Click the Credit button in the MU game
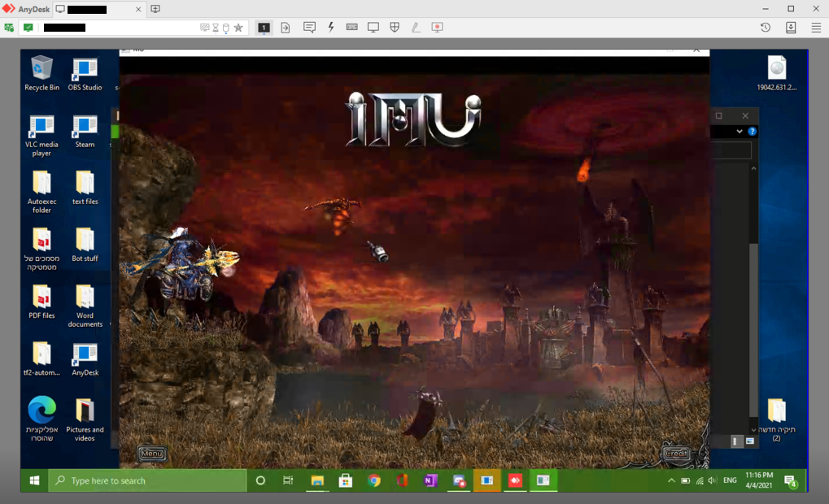829x504 pixels. [676, 454]
